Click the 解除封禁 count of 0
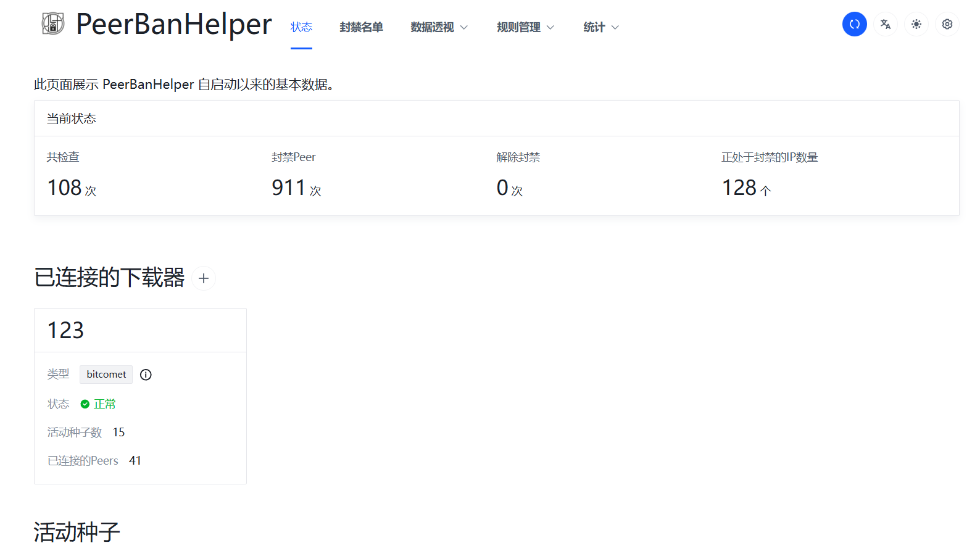The image size is (980, 556). (502, 188)
